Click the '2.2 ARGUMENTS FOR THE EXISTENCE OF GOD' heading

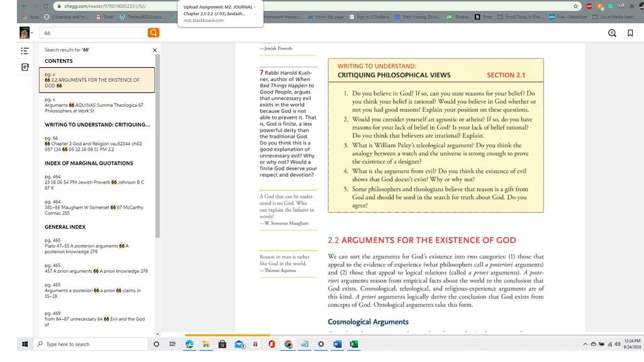point(422,240)
